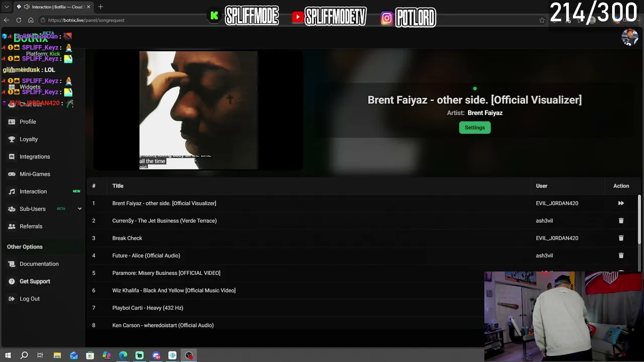Click the Action column header

coord(621,186)
